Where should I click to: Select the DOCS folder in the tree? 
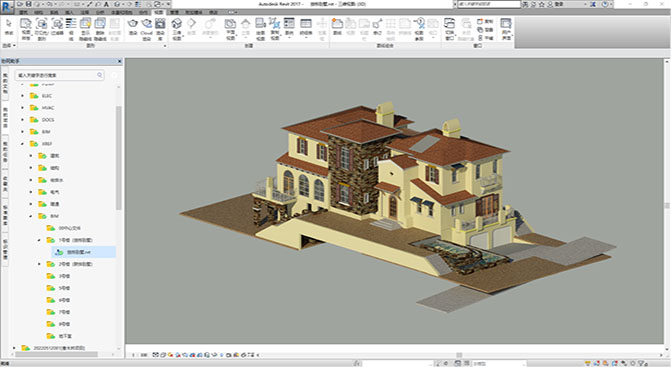tap(48, 120)
